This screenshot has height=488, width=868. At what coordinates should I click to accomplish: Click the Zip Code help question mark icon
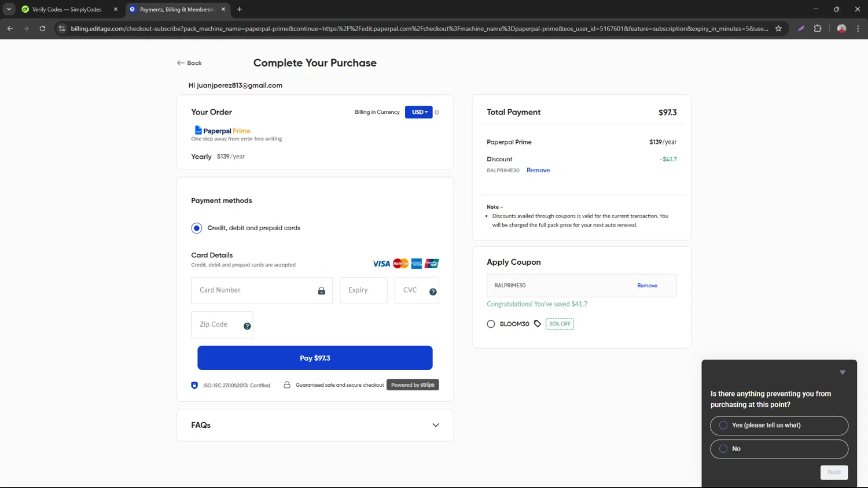[x=247, y=326]
